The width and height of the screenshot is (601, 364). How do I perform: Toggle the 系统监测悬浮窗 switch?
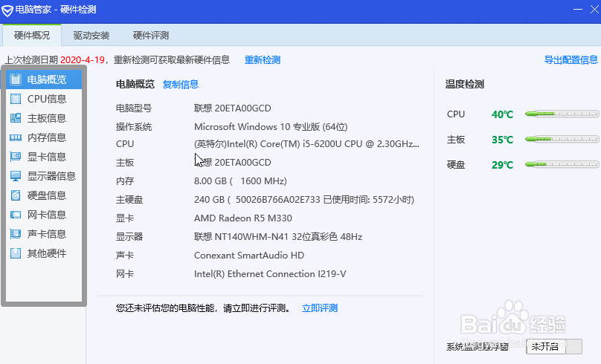point(554,347)
